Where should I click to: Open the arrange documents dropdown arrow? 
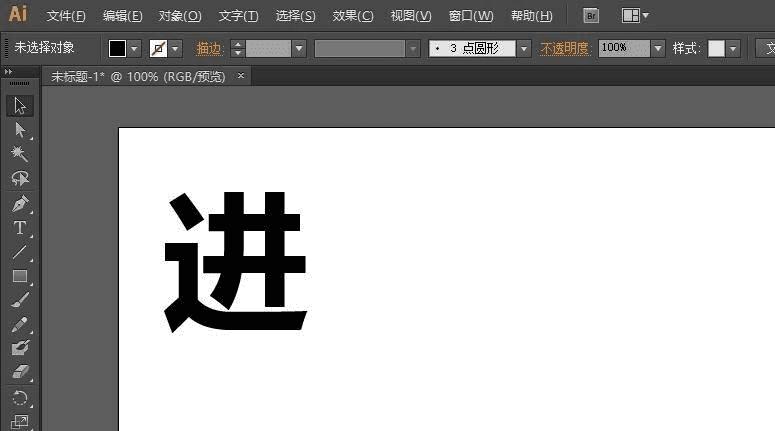point(645,15)
